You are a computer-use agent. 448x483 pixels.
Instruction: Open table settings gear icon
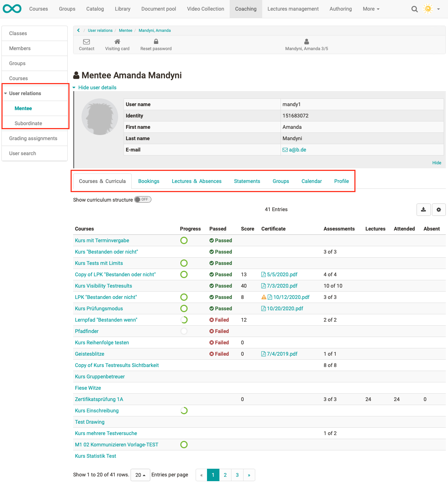pyautogui.click(x=438, y=210)
